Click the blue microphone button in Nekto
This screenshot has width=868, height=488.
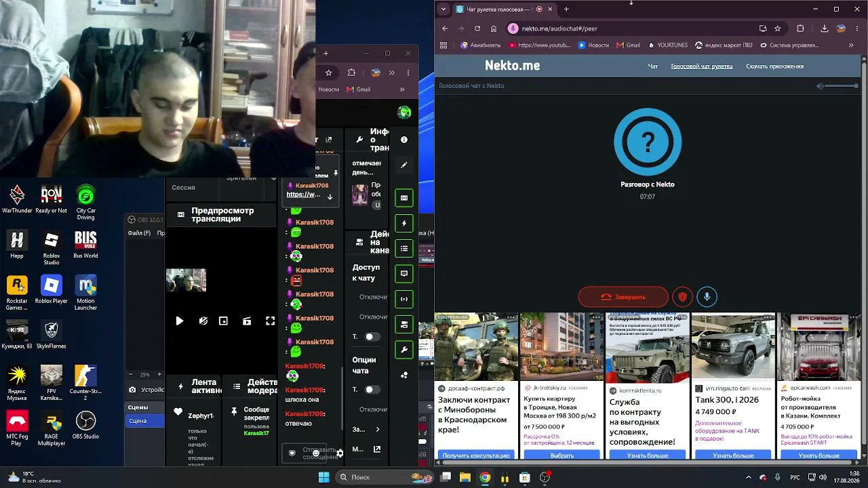pos(707,297)
